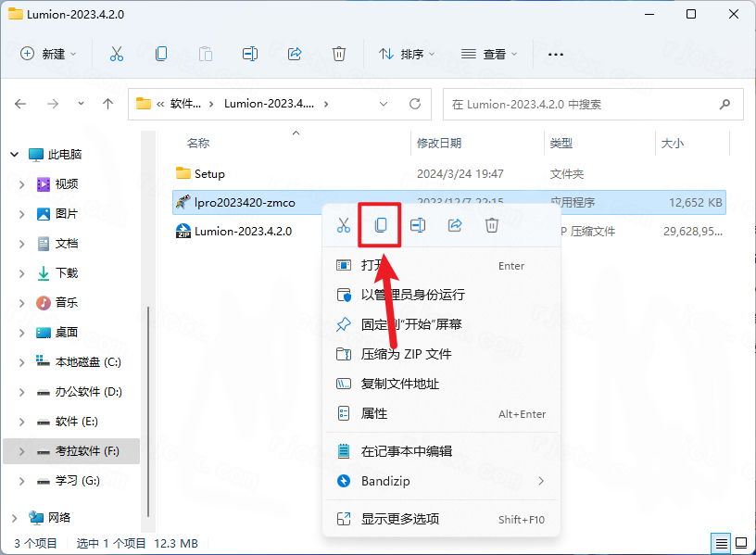Switch to details view in status bar
The width and height of the screenshot is (756, 555).
click(722, 544)
